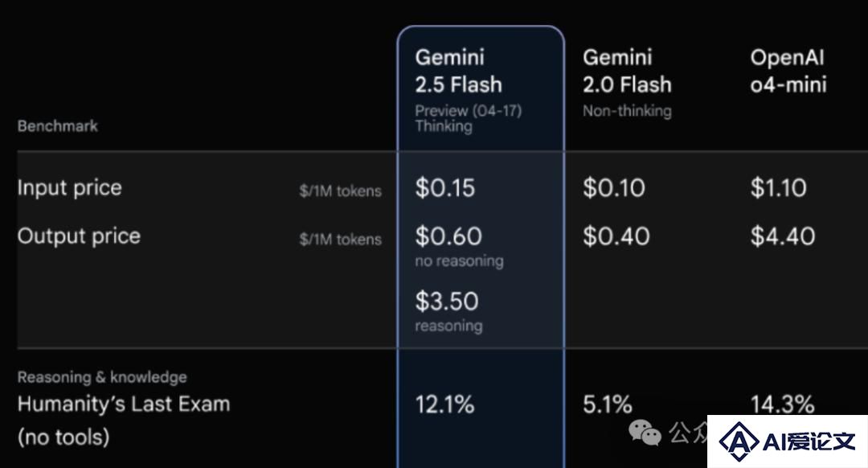Select the Gemini 2.5 Flash column header
The image size is (868, 468).
click(458, 71)
